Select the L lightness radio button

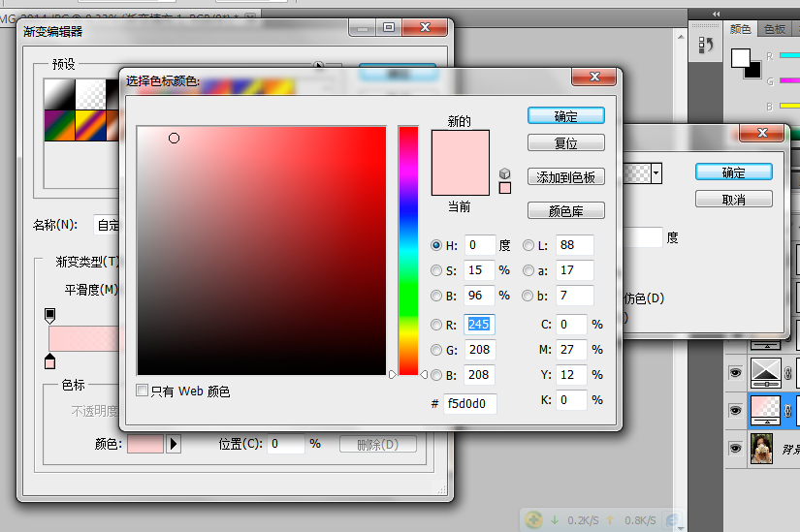tap(528, 245)
